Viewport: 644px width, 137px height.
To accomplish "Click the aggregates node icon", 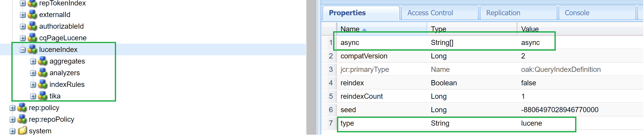I will (x=43, y=61).
